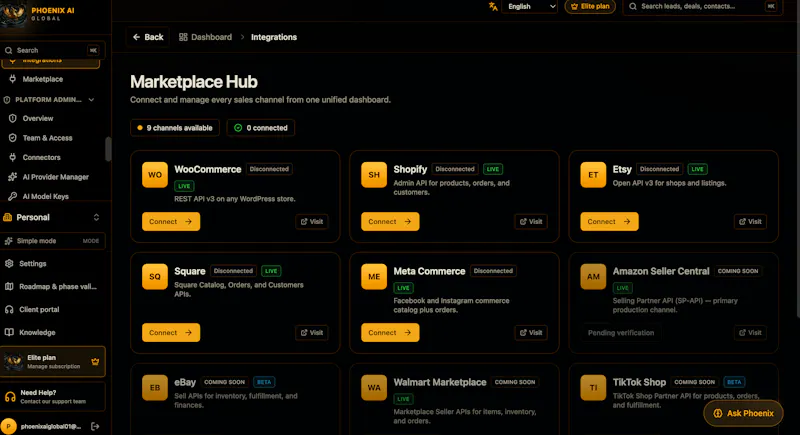Open the English language dropdown
The height and width of the screenshot is (435, 800).
530,7
